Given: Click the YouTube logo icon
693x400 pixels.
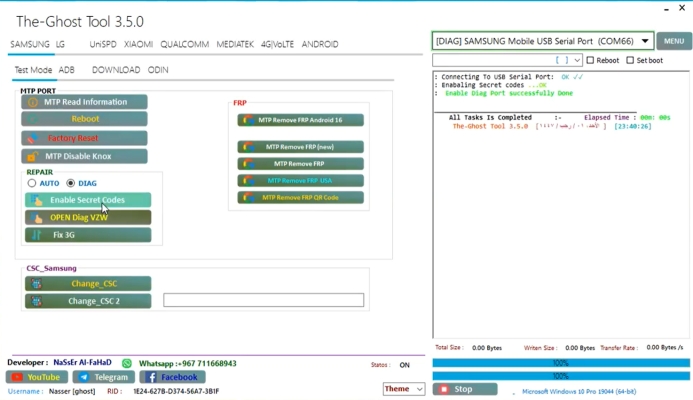Looking at the screenshot, I should click(17, 377).
